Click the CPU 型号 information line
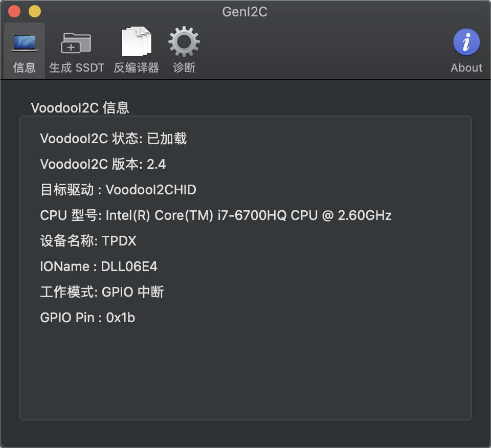 pos(215,215)
